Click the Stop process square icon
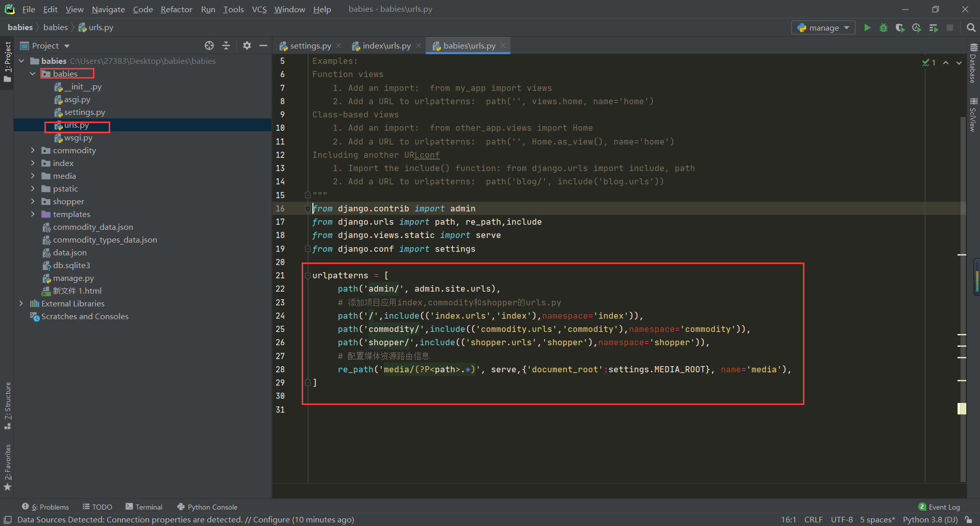 [x=950, y=28]
